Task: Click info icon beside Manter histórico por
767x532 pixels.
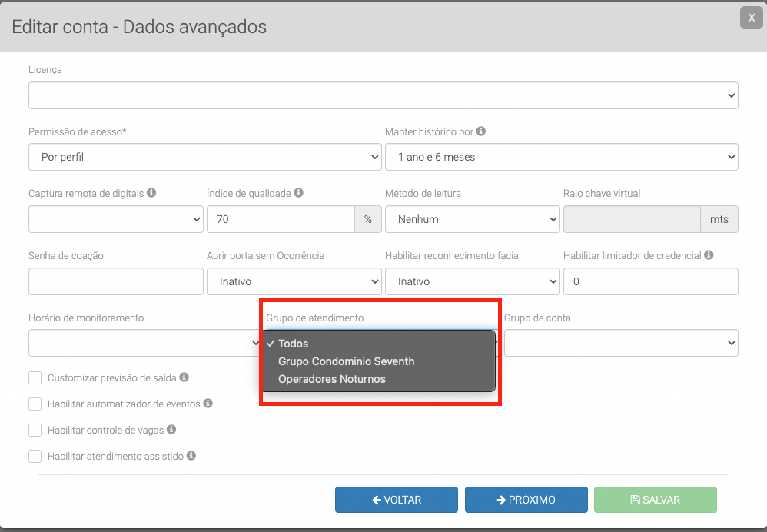Action: click(x=481, y=131)
